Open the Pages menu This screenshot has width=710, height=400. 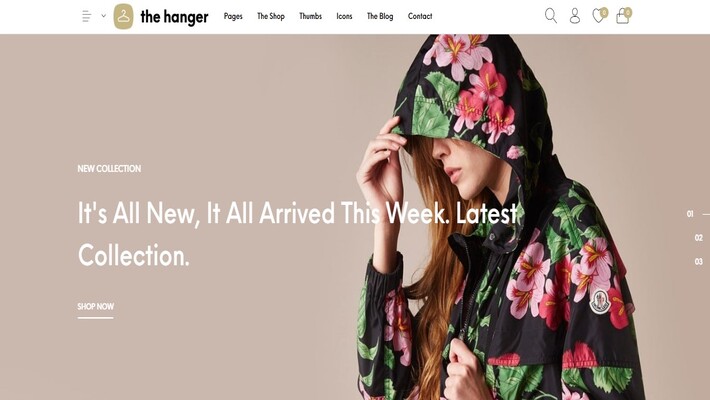233,16
